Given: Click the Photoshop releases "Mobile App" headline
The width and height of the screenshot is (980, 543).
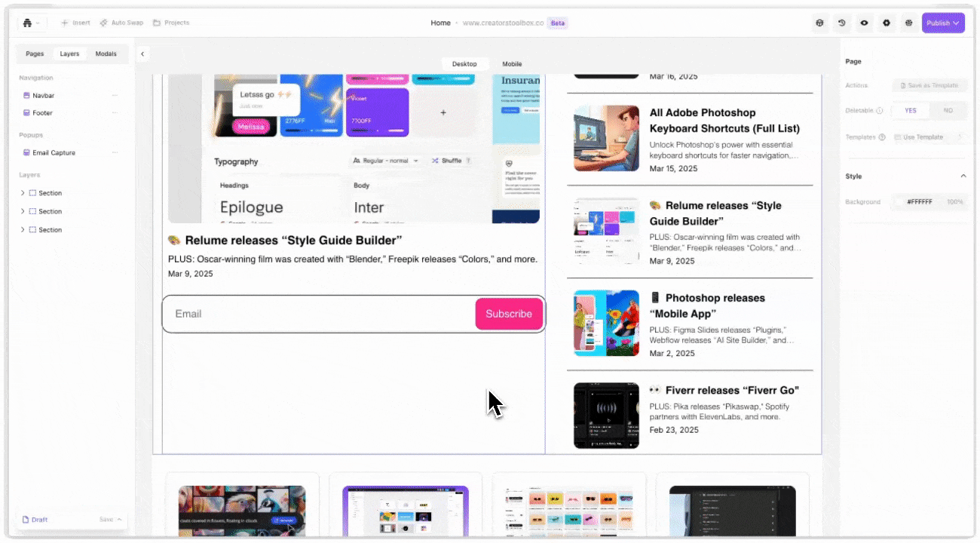Looking at the screenshot, I should 707,305.
